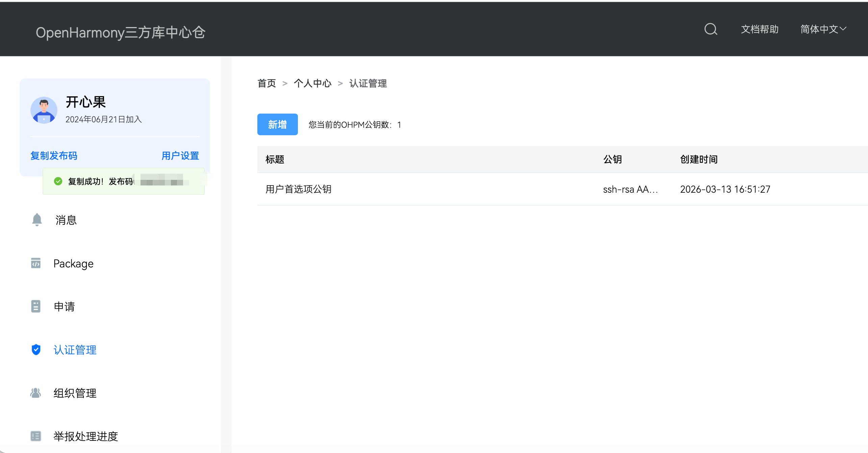Click the 认证管理 shield icon

36,350
